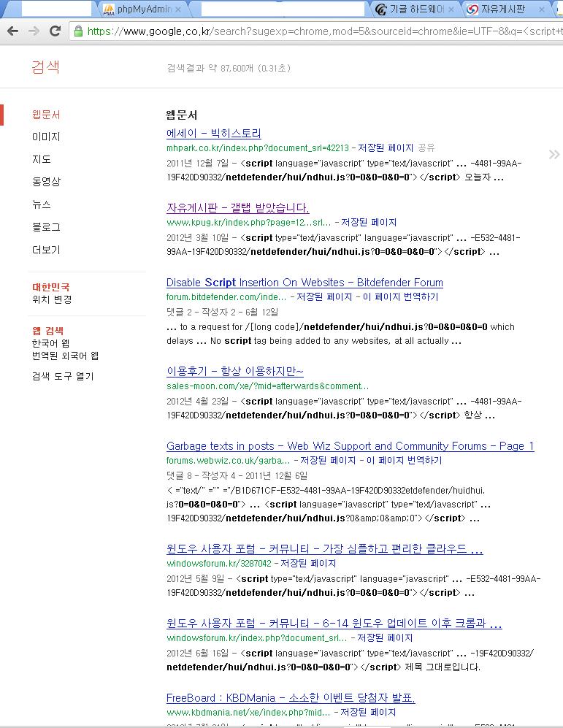Viewport: 563px width, 728px height.
Task: Select 뉴스 search category
Action: 42,204
